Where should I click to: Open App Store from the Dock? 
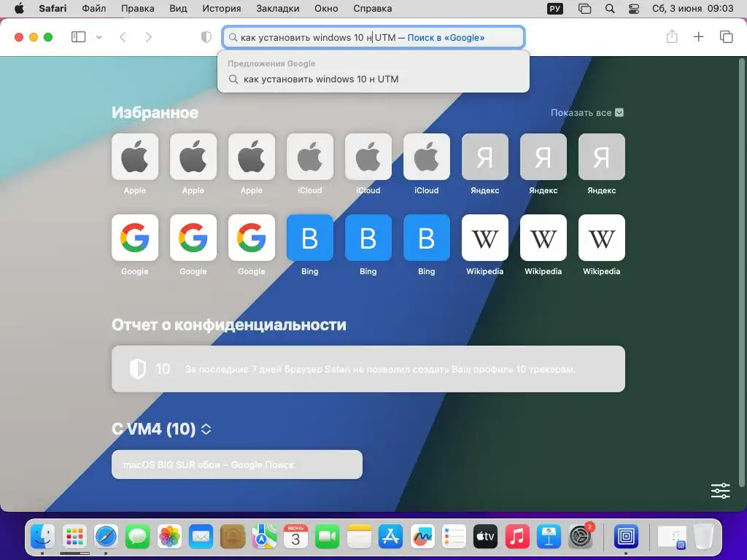tap(391, 537)
